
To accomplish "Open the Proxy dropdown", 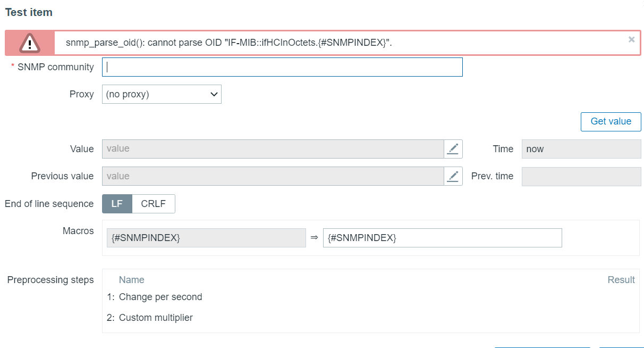I will click(162, 94).
